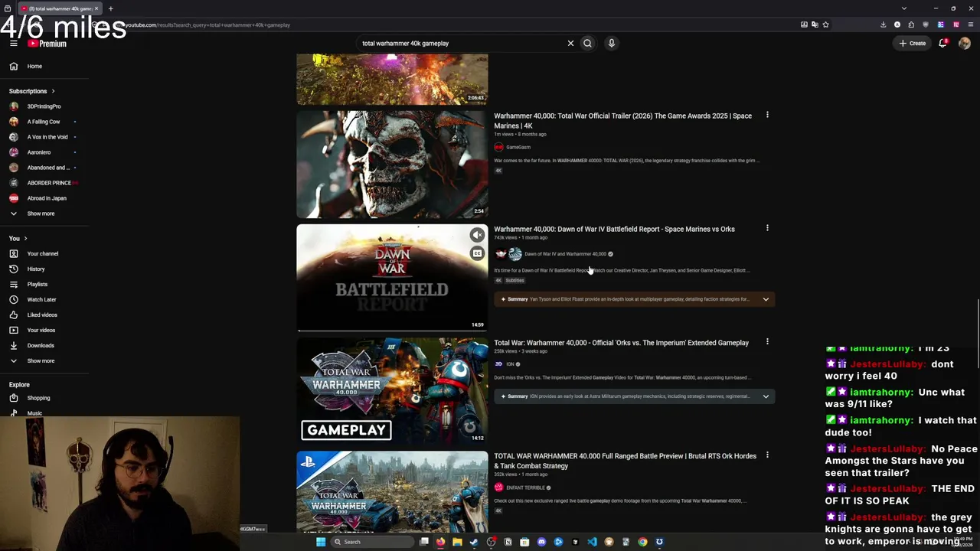Open Steam from the taskbar
980x551 pixels.
point(474,542)
